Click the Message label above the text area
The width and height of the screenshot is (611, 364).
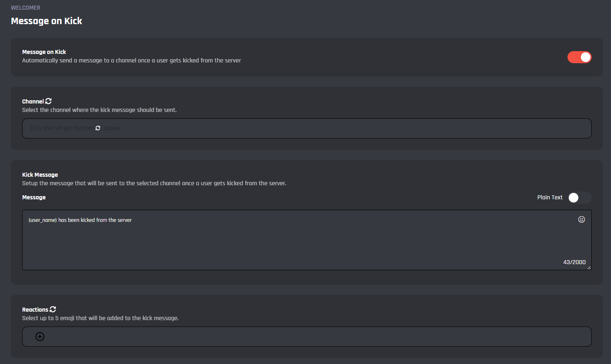point(34,197)
